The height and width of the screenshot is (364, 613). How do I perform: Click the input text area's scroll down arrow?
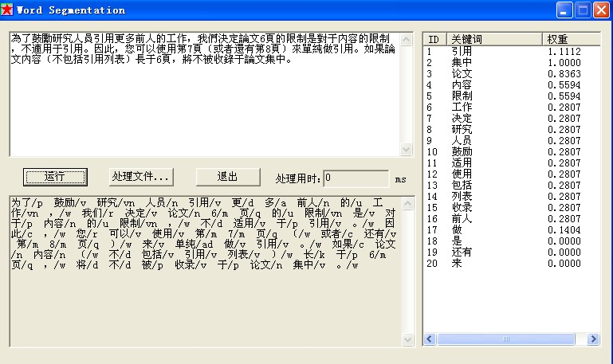pos(407,149)
